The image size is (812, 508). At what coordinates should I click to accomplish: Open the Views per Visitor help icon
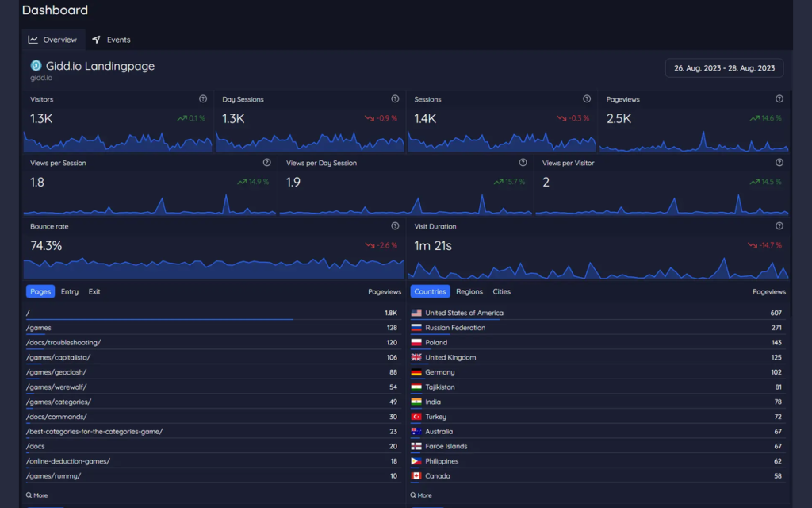(x=779, y=163)
